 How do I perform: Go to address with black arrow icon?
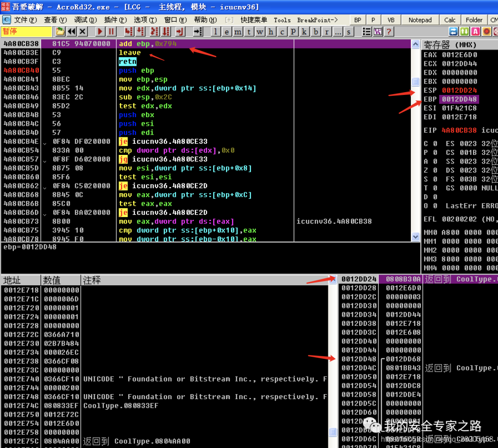[x=198, y=31]
